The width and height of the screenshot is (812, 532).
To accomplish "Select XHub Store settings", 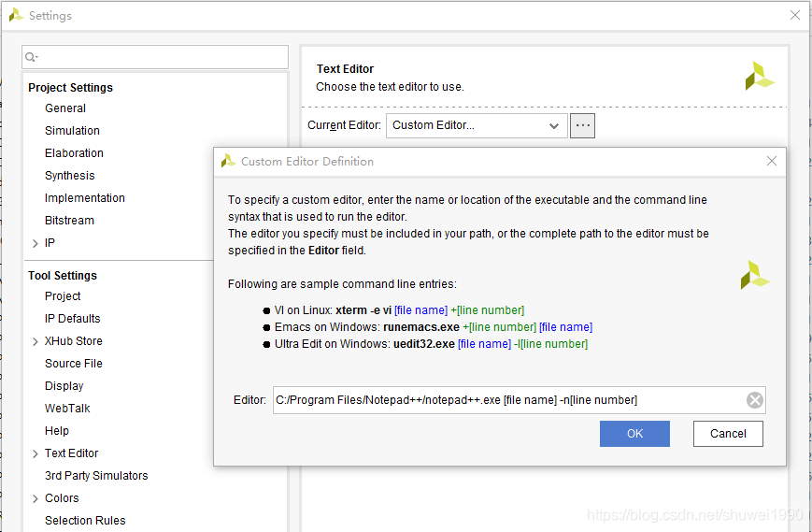I will pos(74,341).
